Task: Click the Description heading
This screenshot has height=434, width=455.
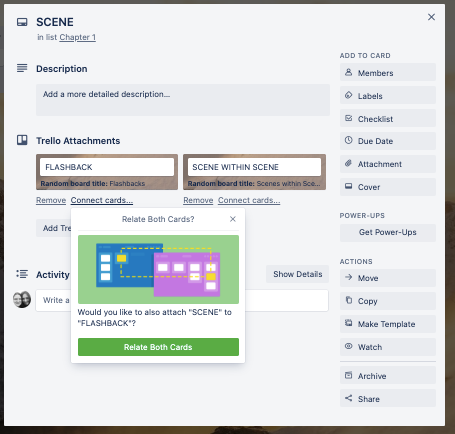Action: click(x=62, y=69)
